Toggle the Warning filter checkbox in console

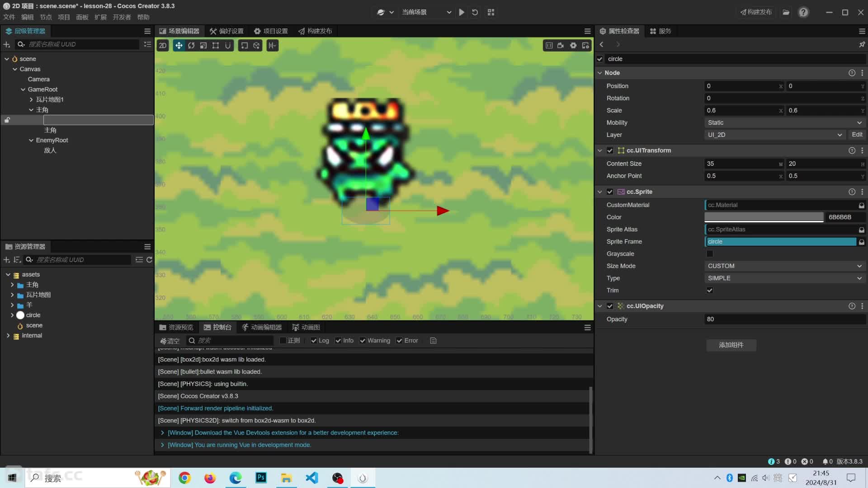pyautogui.click(x=363, y=341)
